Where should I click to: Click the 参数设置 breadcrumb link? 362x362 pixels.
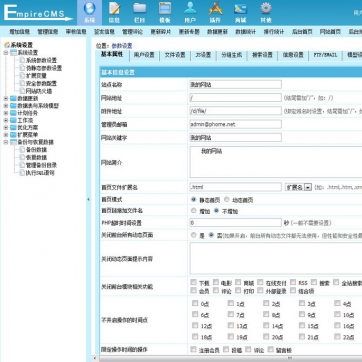(x=122, y=46)
